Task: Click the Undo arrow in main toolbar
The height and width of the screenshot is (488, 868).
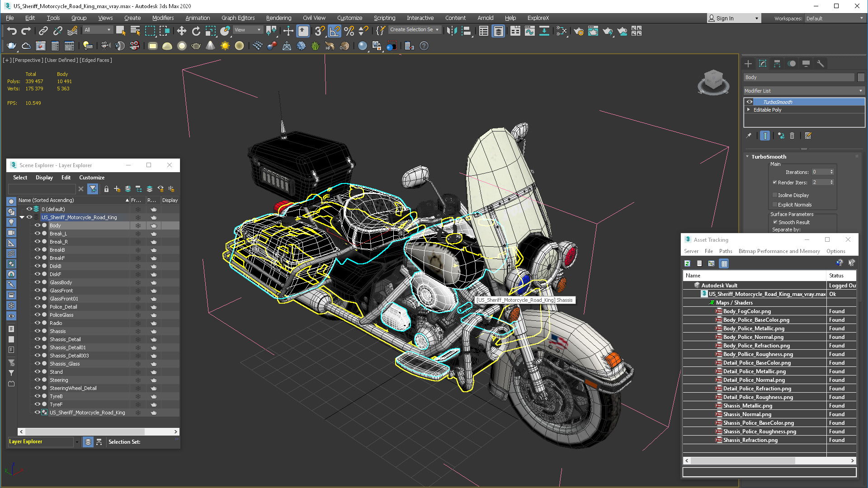Action: (x=12, y=31)
